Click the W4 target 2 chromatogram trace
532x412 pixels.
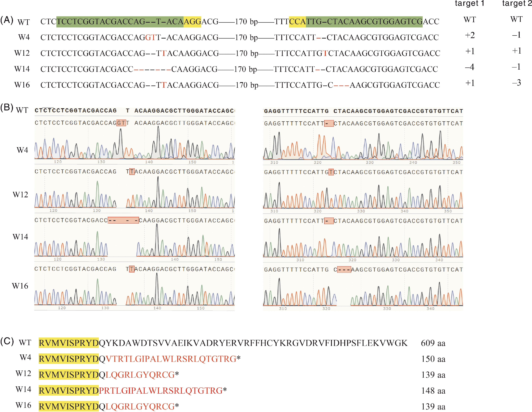pyautogui.click(x=363, y=146)
